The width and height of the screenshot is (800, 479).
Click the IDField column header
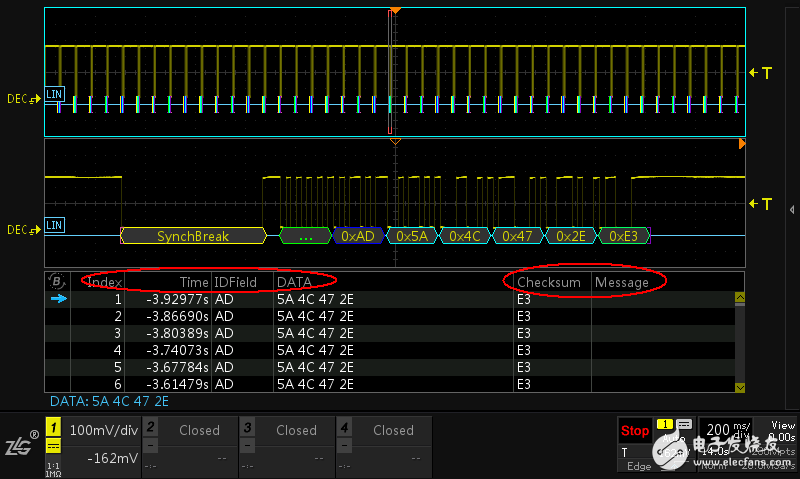[x=237, y=282]
